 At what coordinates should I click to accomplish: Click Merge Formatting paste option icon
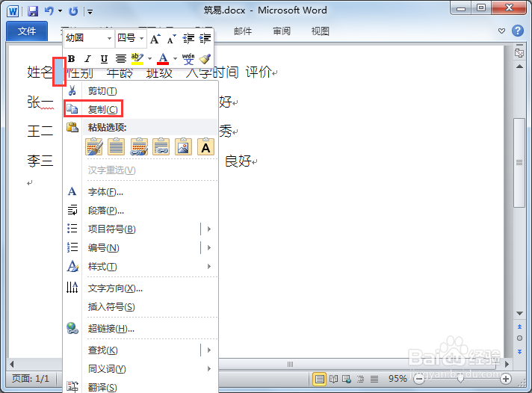pyautogui.click(x=117, y=146)
